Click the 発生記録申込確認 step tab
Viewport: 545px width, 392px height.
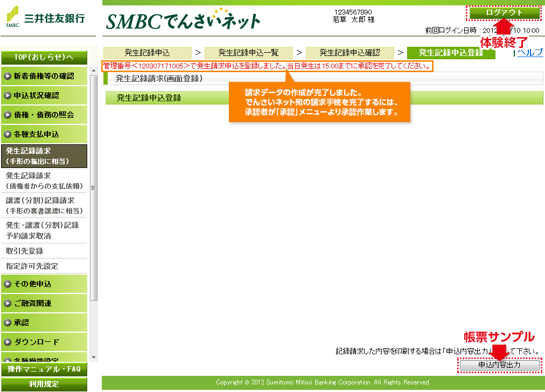[x=350, y=53]
